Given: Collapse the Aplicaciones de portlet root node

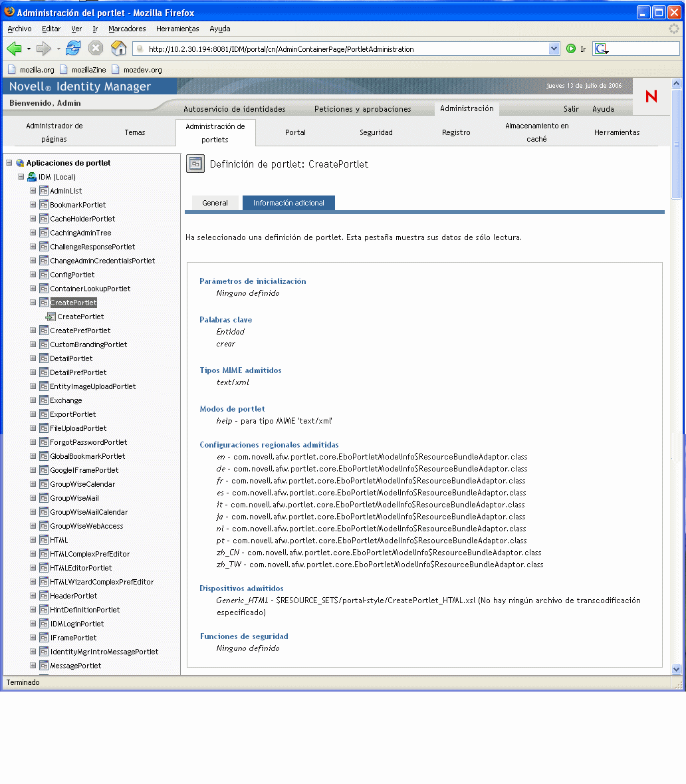Looking at the screenshot, I should 9,163.
